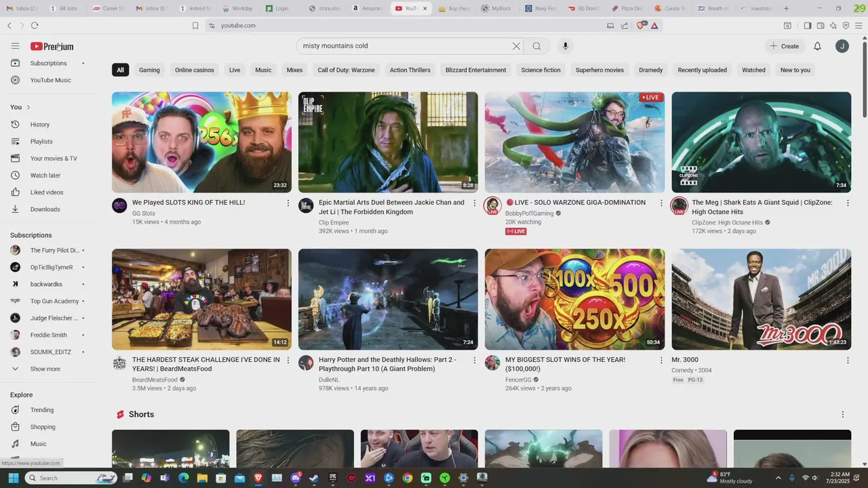Screen dimensions: 868x488
Task: Bookmark this page with bookmark icon
Action: tap(195, 26)
